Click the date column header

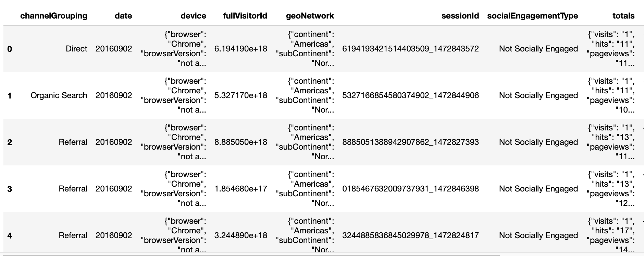123,16
